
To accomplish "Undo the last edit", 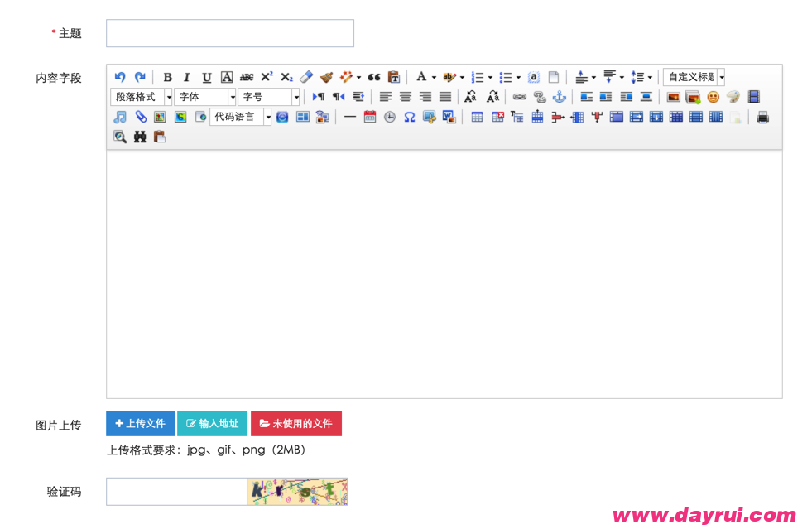I will click(120, 77).
